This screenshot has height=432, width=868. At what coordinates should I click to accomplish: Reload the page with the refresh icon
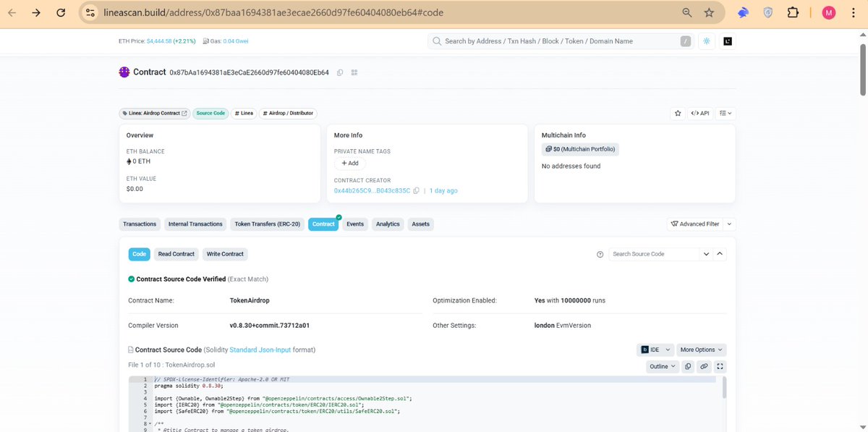point(62,13)
